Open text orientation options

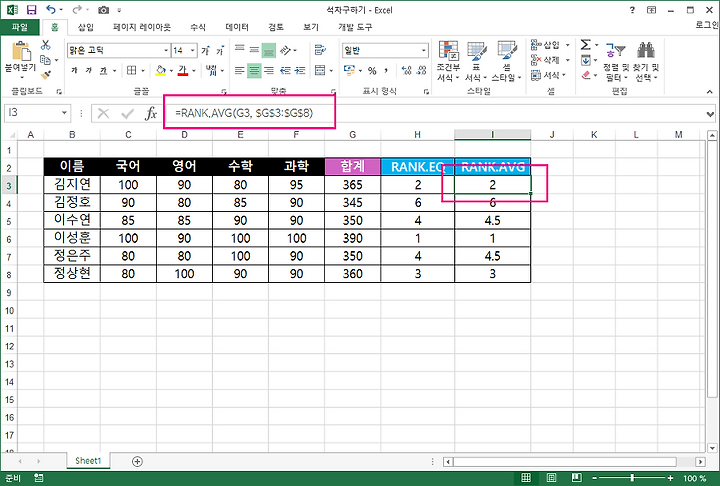pos(286,50)
